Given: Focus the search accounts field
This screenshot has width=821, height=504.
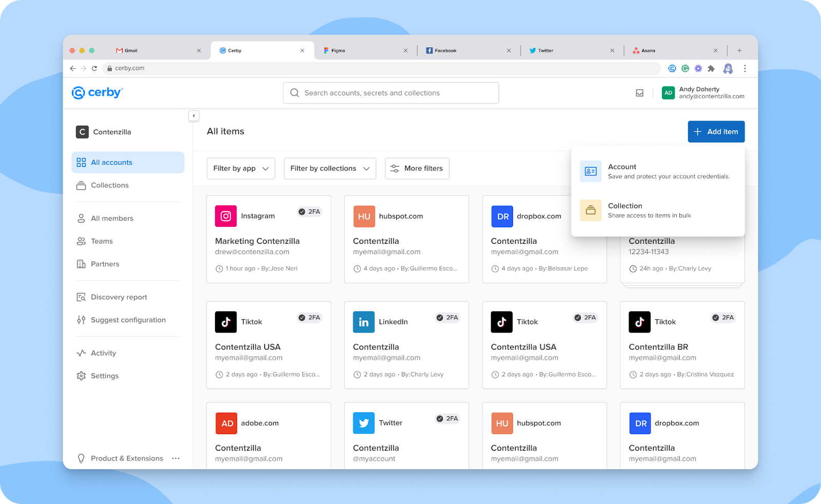Looking at the screenshot, I should [x=391, y=93].
